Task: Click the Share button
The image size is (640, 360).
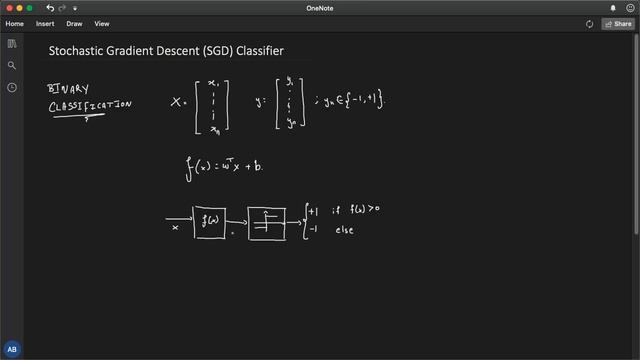Action: [618, 24]
